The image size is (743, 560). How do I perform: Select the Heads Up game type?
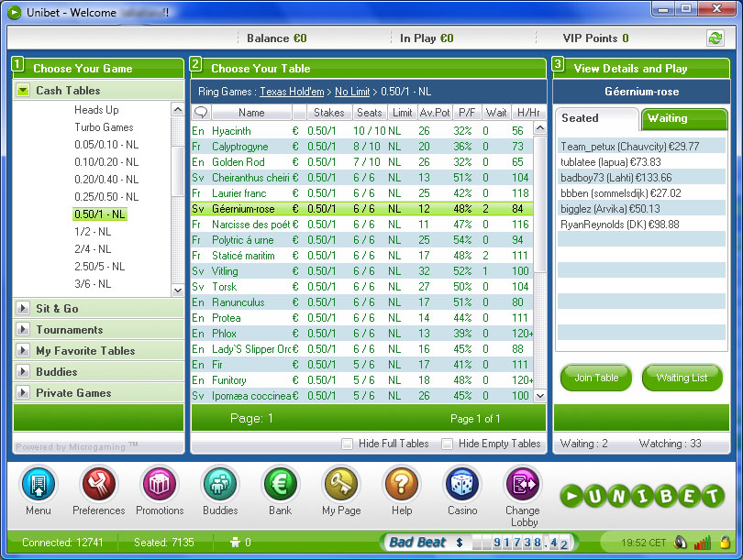[x=96, y=110]
